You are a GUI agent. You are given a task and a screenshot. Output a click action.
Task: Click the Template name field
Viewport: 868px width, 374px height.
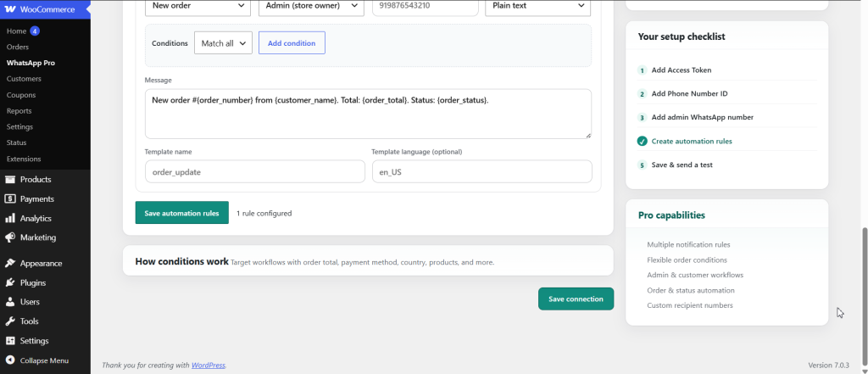click(254, 172)
